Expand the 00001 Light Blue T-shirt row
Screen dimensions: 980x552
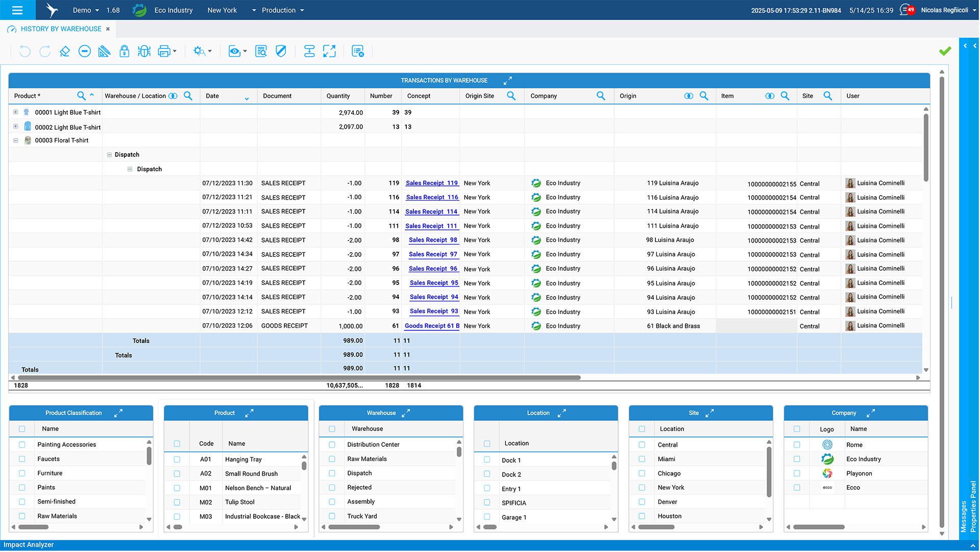[x=16, y=112]
